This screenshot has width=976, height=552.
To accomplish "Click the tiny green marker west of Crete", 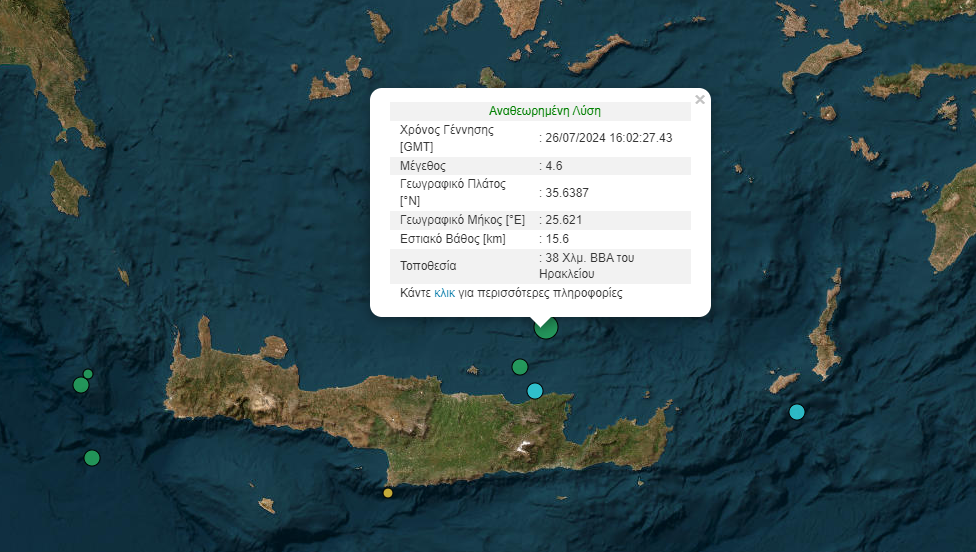I will [88, 374].
